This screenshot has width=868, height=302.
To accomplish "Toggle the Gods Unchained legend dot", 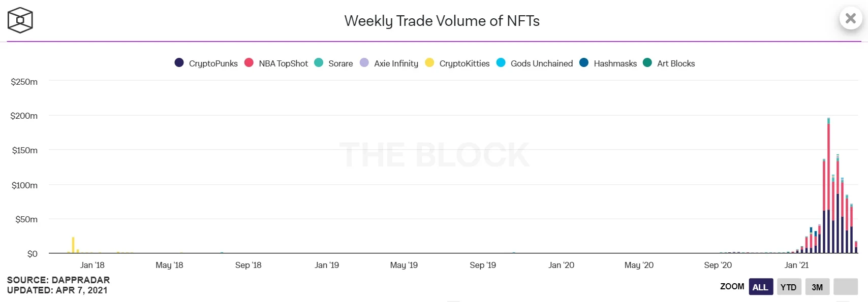I will [x=501, y=62].
